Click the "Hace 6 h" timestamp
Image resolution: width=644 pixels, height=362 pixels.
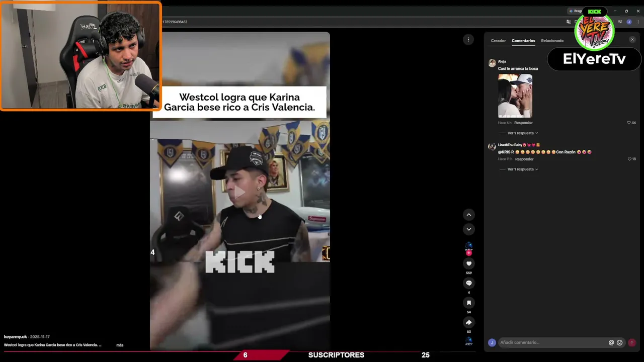505,123
